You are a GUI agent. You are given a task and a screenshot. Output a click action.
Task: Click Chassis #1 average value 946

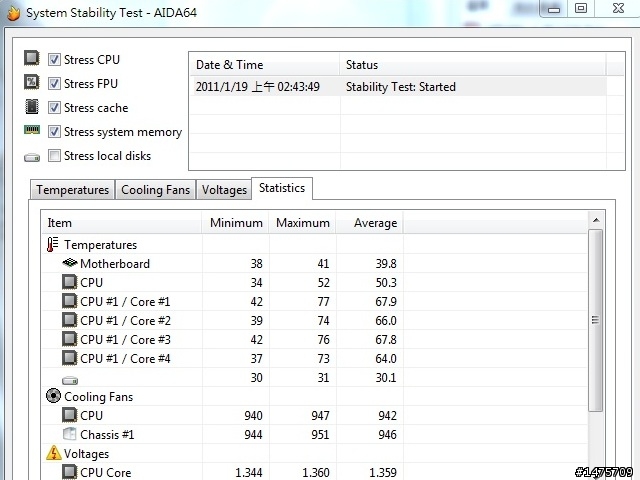(x=387, y=435)
